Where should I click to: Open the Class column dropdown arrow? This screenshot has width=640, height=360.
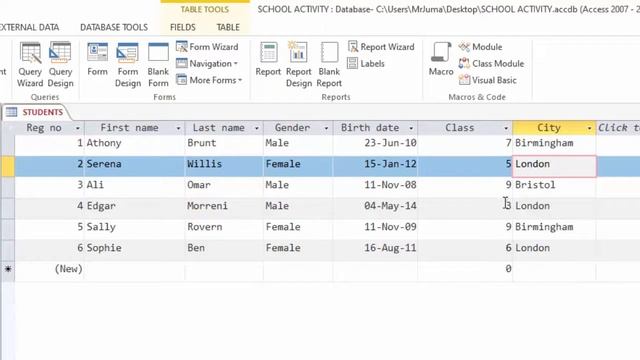pyautogui.click(x=506, y=128)
